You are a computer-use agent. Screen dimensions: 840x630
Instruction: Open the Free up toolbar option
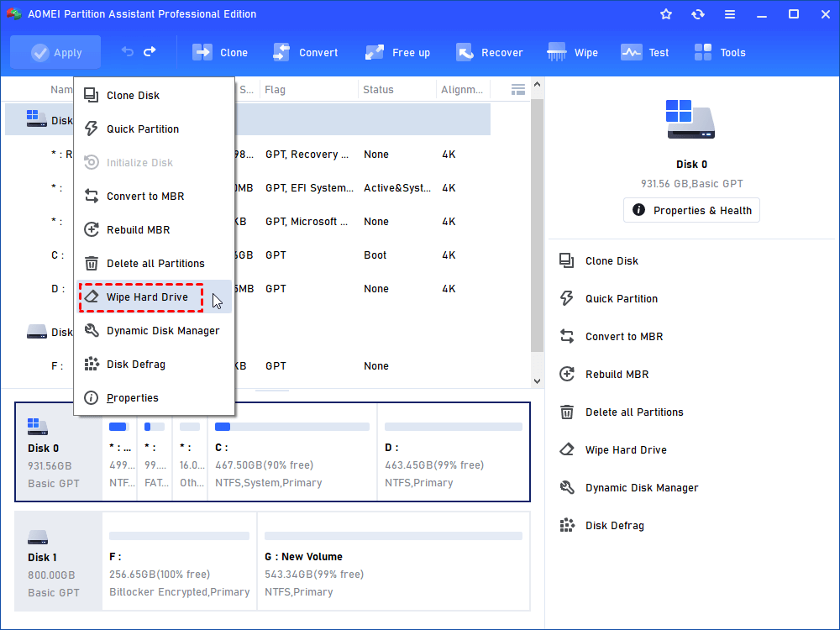point(397,52)
